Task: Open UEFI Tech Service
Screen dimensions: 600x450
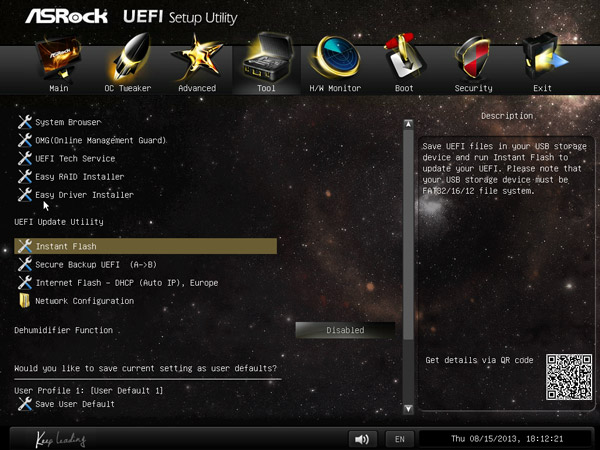Action: point(75,158)
